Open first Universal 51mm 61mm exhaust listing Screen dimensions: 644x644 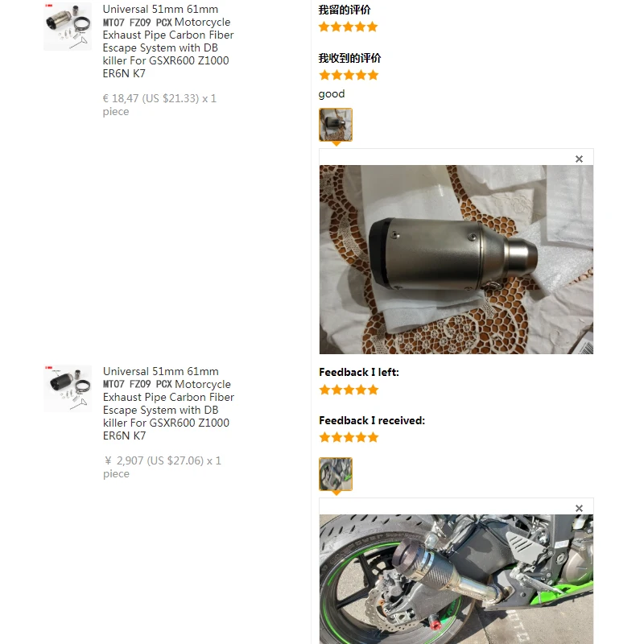click(x=168, y=41)
